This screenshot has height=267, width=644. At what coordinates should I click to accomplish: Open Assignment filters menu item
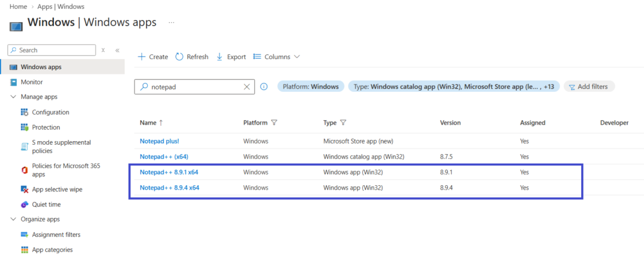point(56,235)
